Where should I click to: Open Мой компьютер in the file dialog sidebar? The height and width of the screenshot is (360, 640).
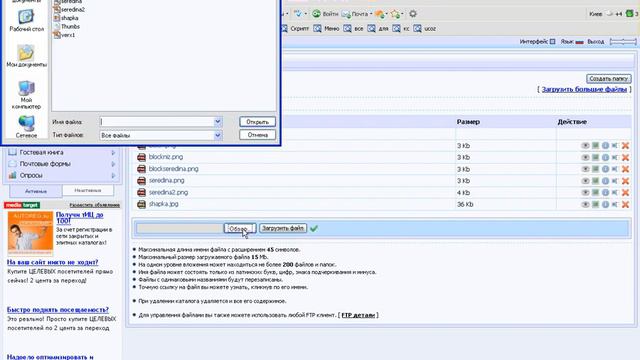coord(26,95)
